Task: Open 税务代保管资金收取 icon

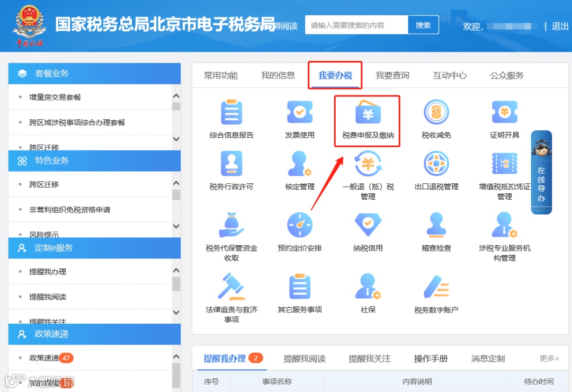Action: click(231, 225)
